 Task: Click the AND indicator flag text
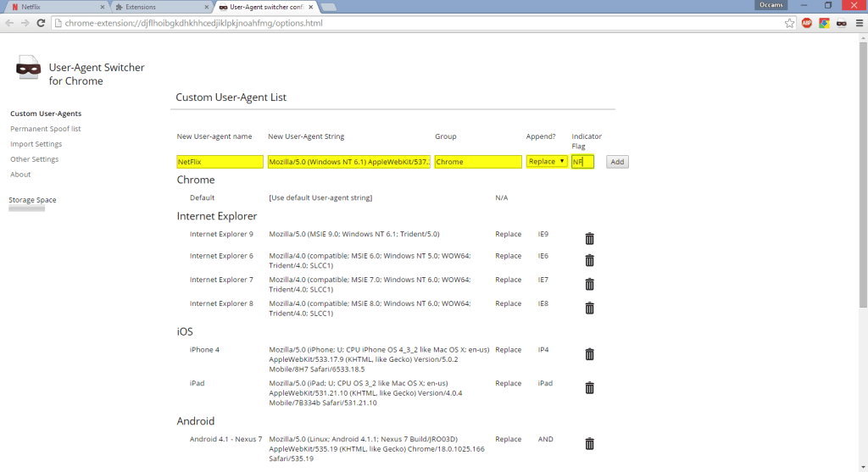click(x=545, y=439)
